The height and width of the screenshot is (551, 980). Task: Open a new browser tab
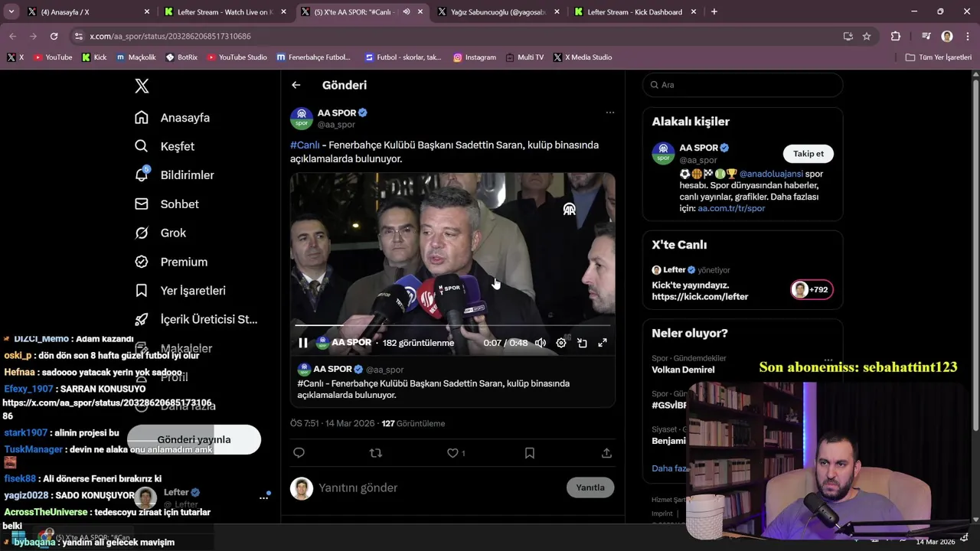point(714,12)
